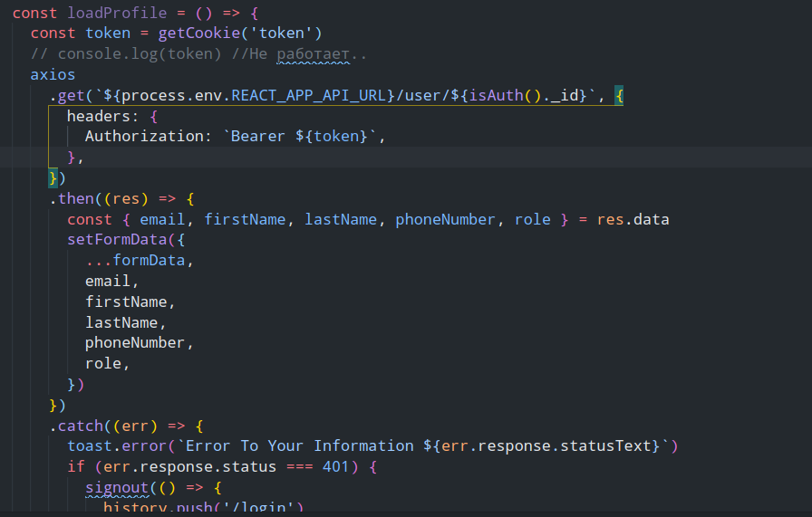The height and width of the screenshot is (517, 812).
Task: Click the loadProfile function name
Action: [117, 13]
